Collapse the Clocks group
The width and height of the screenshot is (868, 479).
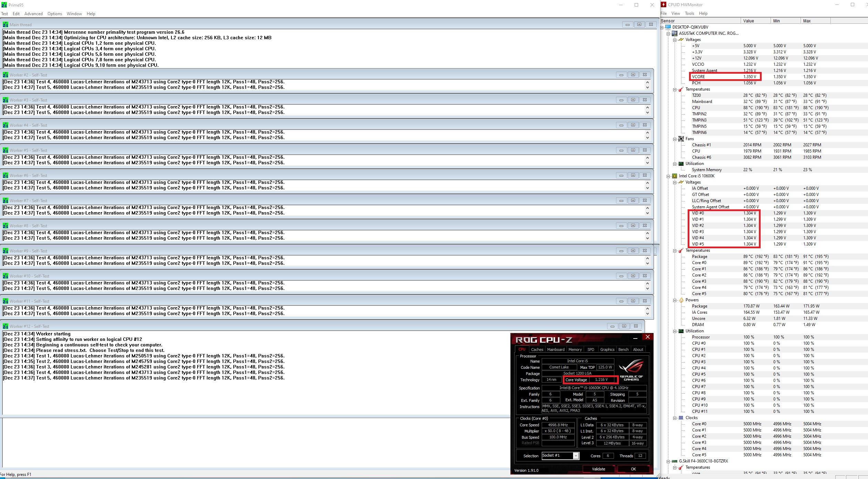pyautogui.click(x=675, y=418)
